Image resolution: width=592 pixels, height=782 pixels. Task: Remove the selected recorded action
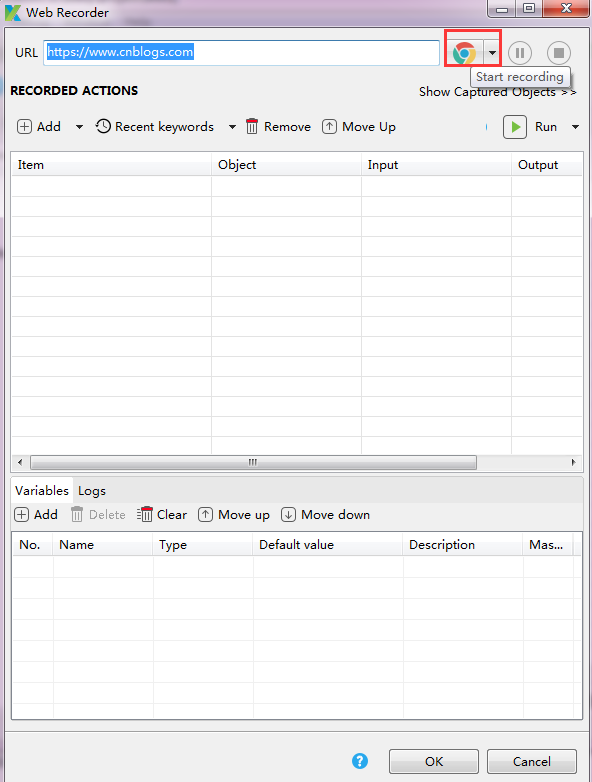click(278, 127)
